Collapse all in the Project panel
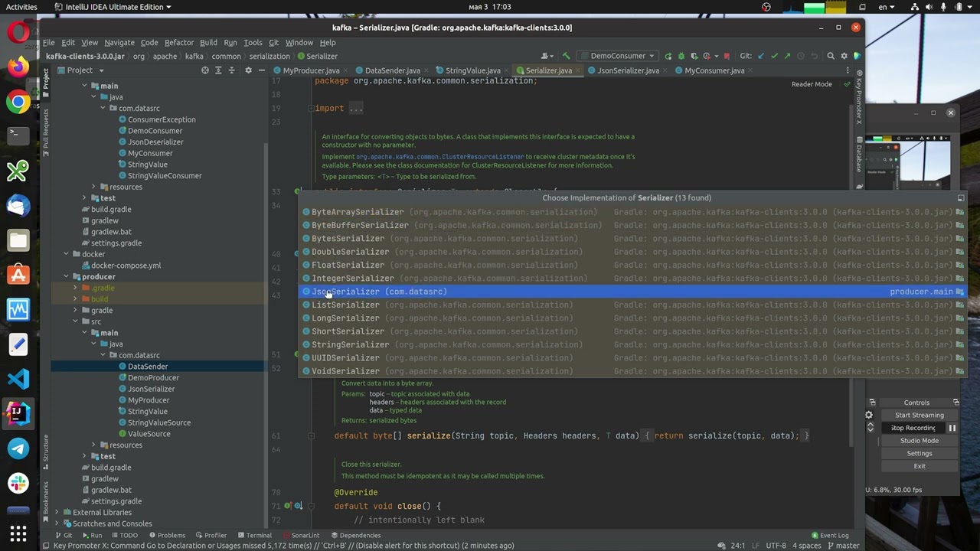Image resolution: width=980 pixels, height=551 pixels. coord(231,70)
